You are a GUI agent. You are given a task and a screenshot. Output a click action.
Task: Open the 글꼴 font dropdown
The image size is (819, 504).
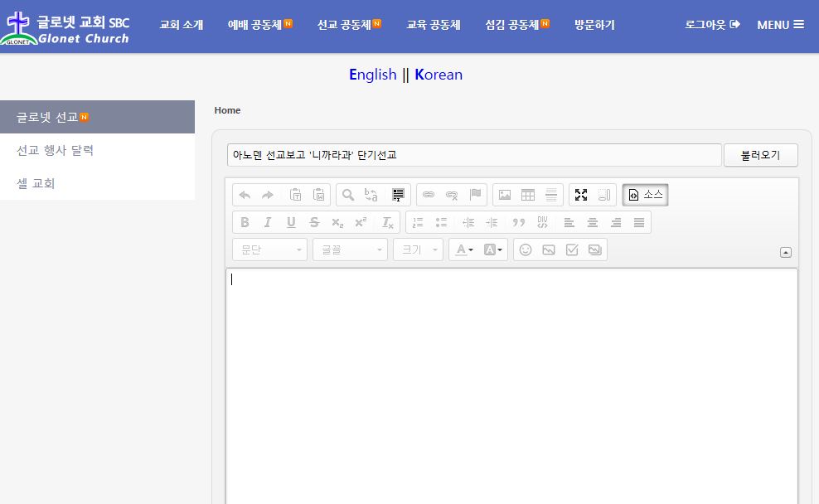(x=350, y=250)
